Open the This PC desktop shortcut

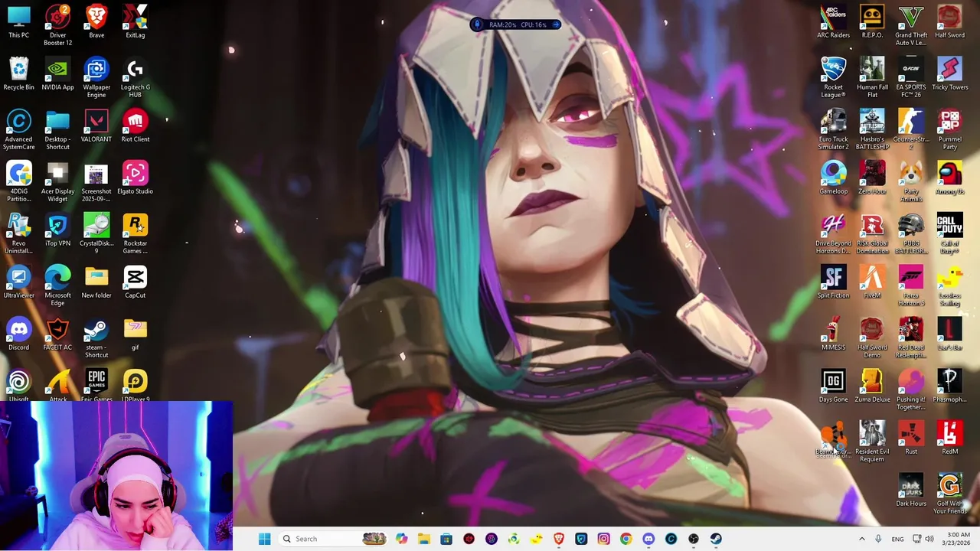pyautogui.click(x=18, y=22)
